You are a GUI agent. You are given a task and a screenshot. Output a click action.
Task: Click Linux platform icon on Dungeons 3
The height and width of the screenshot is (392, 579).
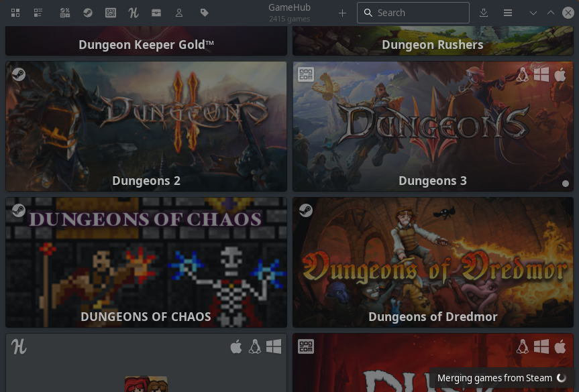[522, 74]
